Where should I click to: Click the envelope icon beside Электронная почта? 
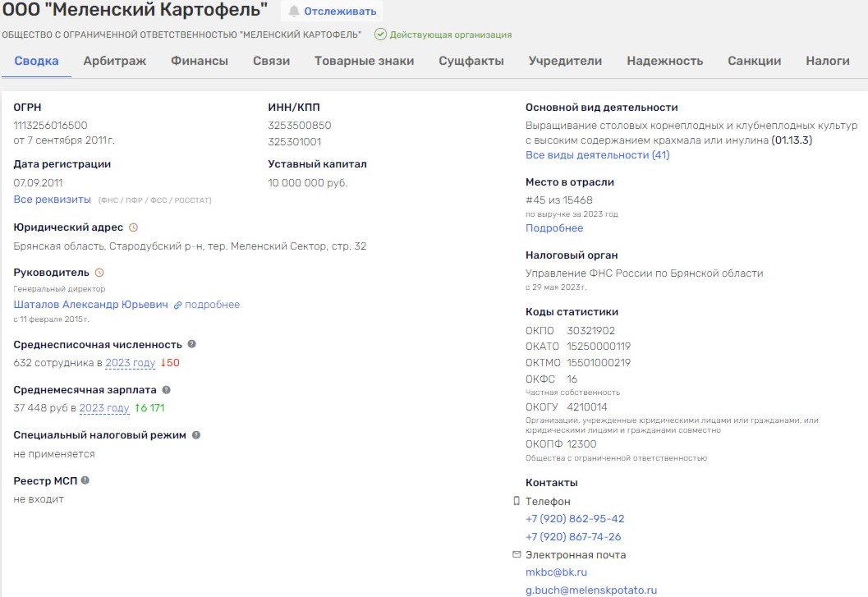pyautogui.click(x=517, y=553)
